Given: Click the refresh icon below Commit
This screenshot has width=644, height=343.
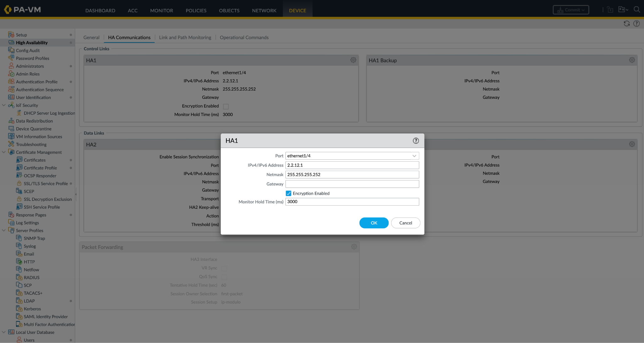Looking at the screenshot, I should coord(626,24).
